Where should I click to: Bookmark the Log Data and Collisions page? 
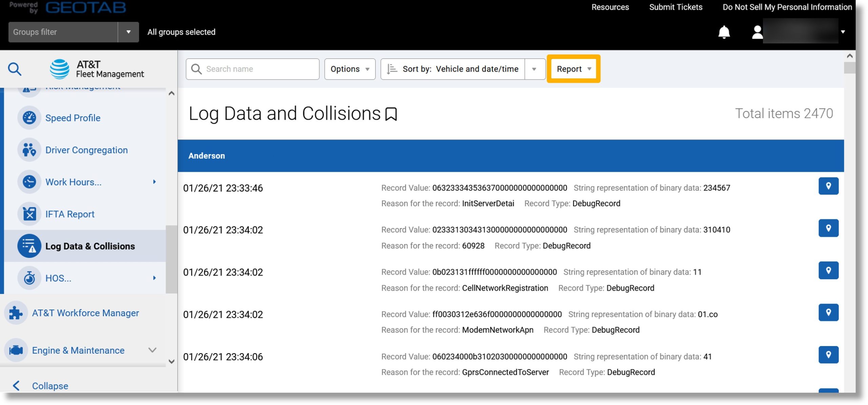391,114
